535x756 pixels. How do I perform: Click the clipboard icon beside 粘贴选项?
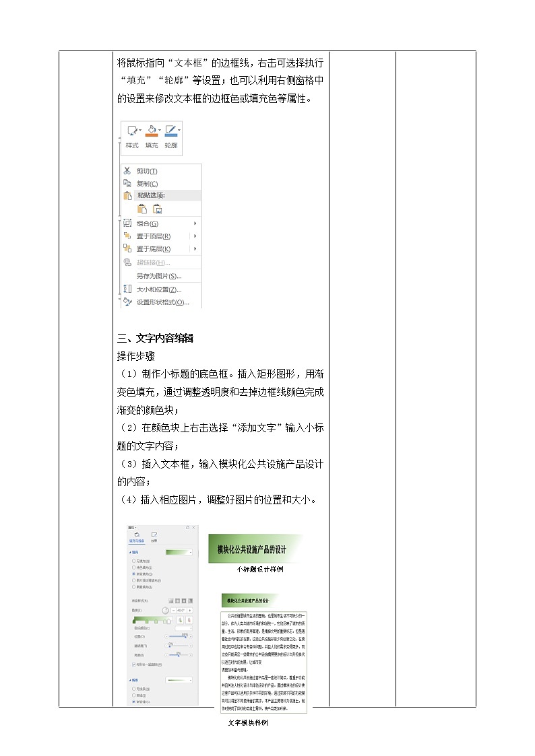pyautogui.click(x=128, y=195)
